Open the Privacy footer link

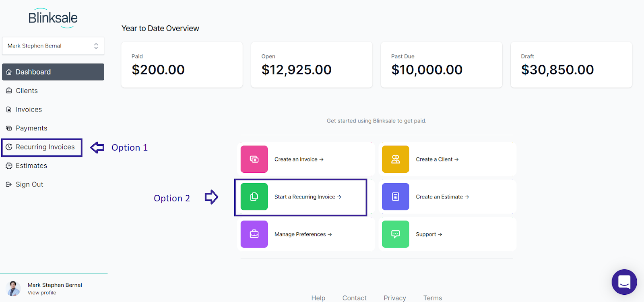(395, 298)
